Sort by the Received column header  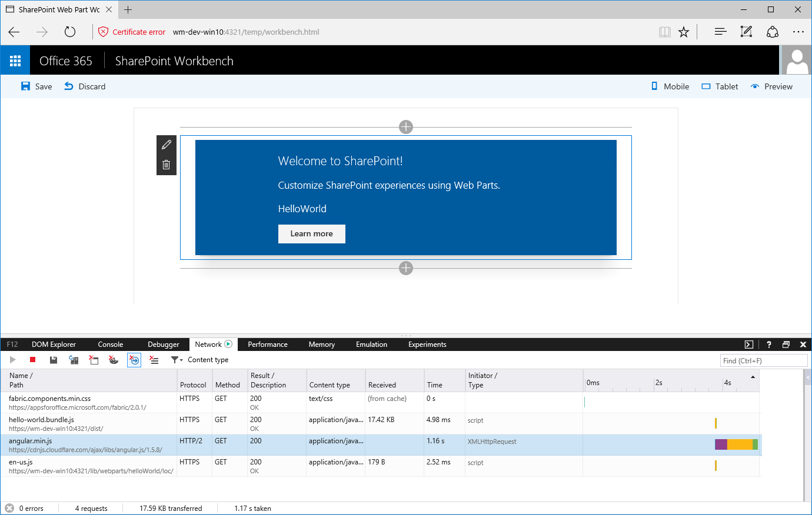[x=394, y=380]
